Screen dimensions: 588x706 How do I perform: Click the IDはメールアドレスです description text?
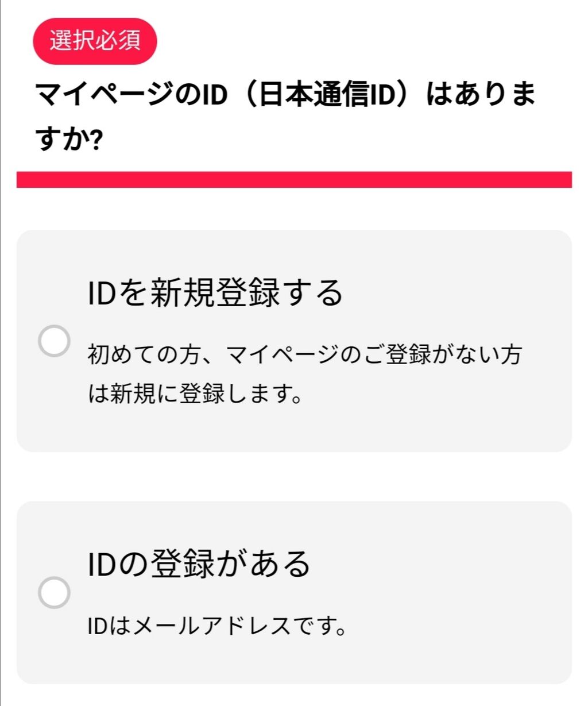pos(218,626)
